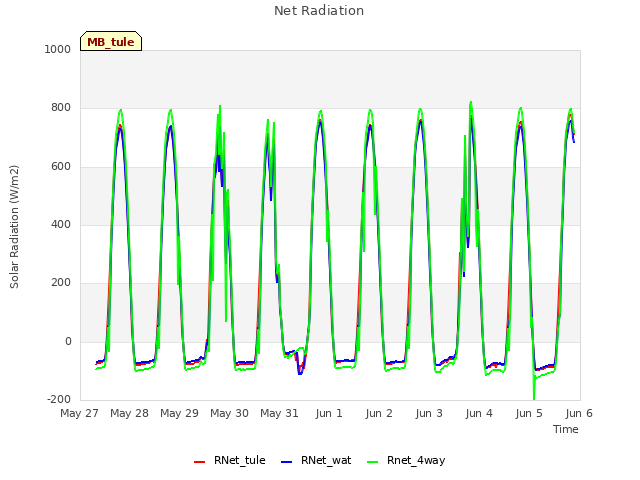Screen dimensions: 640x480
Task: Toggle Rnet_4way series in legend
Action: tap(407, 460)
